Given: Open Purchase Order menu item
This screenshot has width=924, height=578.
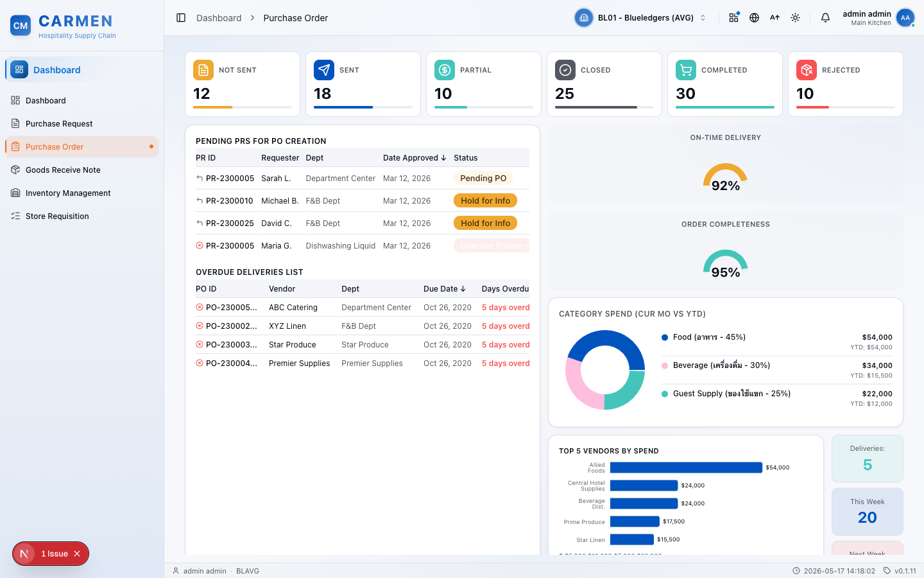Looking at the screenshot, I should tap(81, 146).
